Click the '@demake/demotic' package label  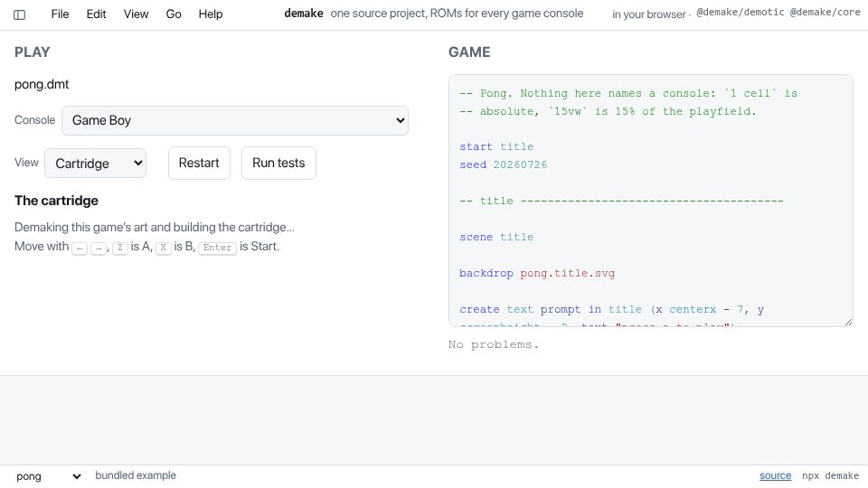tap(741, 12)
